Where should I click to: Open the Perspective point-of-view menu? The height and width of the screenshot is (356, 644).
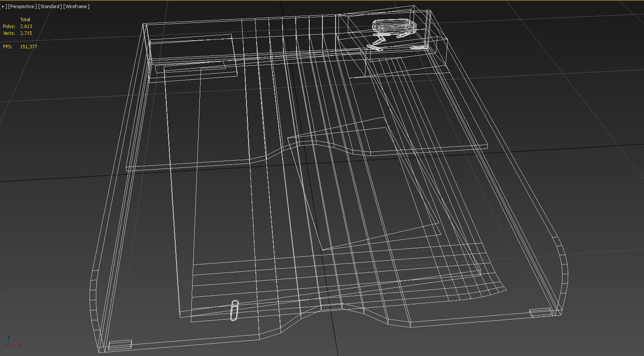[22, 6]
